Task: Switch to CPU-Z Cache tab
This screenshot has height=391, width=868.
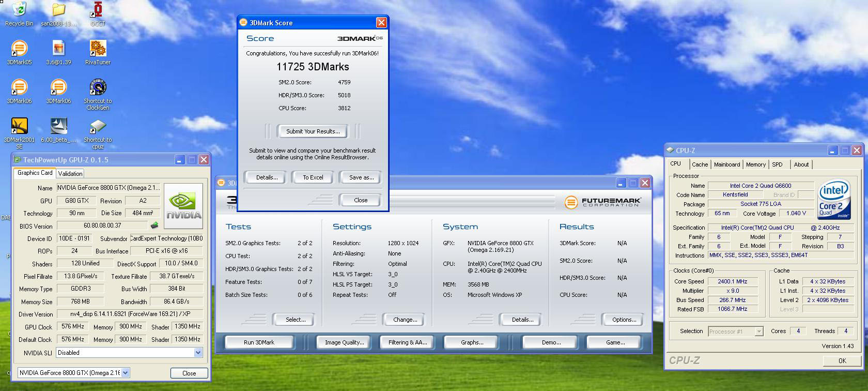Action: (x=700, y=164)
